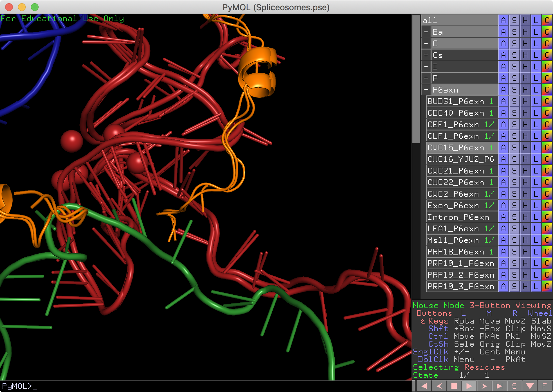Collapse the P6exn group
Viewport: 553px width, 392px height.
click(x=426, y=90)
